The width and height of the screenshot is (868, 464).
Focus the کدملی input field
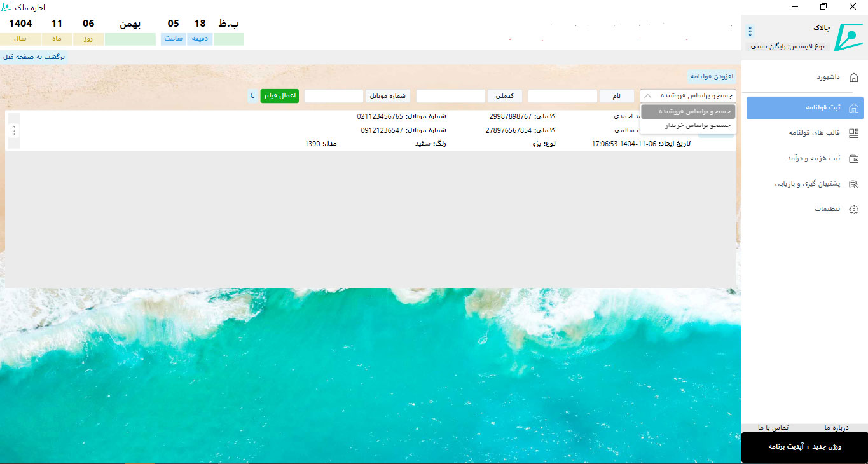click(450, 96)
